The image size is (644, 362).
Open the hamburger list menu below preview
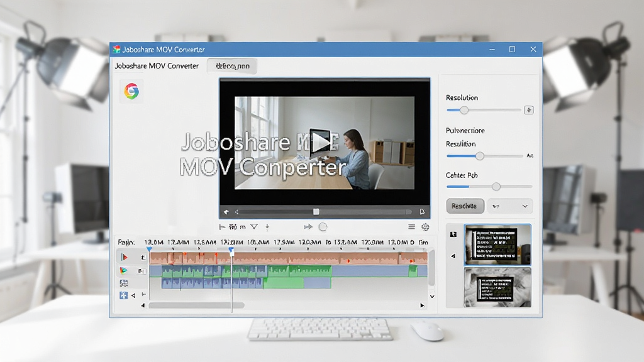coord(411,227)
